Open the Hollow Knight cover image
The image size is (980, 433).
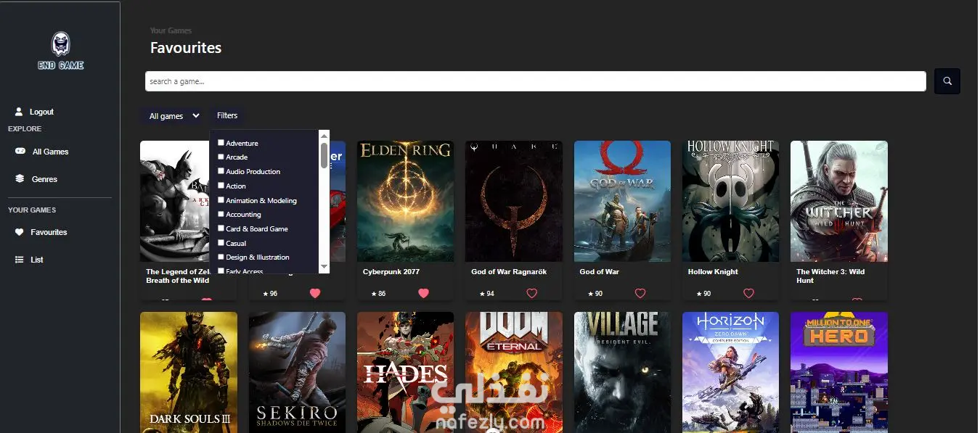[x=731, y=201]
